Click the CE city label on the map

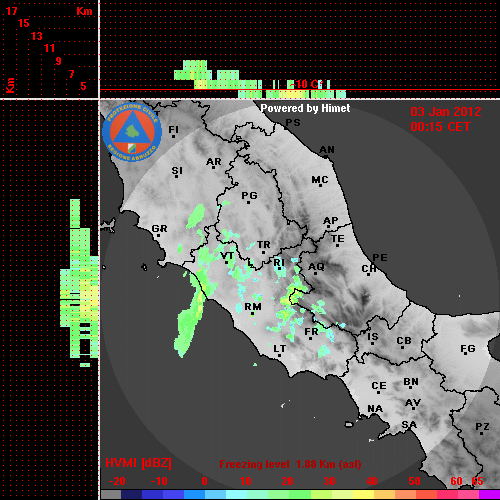(x=379, y=386)
